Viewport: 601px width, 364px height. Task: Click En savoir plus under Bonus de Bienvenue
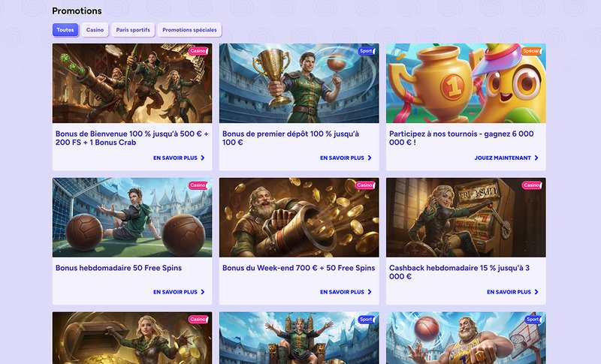[179, 158]
